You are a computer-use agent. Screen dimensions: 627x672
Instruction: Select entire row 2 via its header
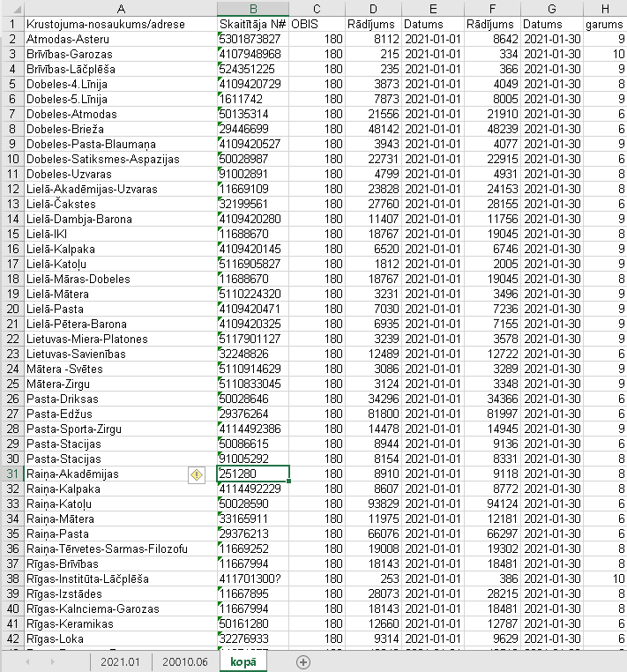[x=11, y=40]
